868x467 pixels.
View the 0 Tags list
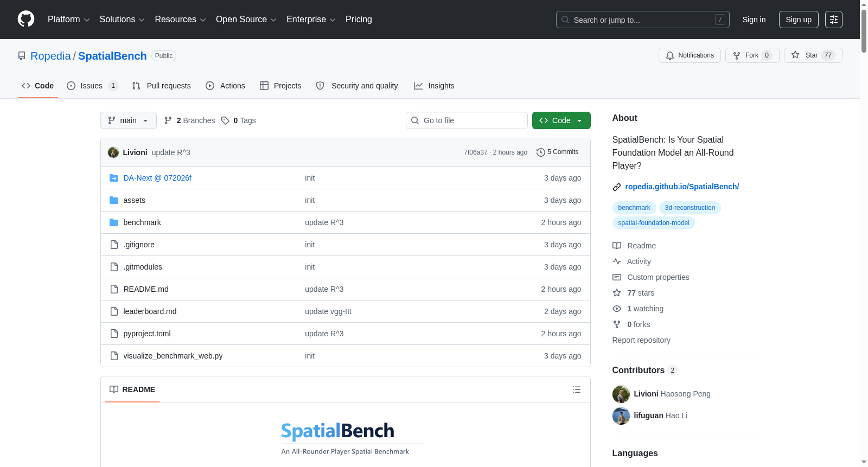click(239, 120)
